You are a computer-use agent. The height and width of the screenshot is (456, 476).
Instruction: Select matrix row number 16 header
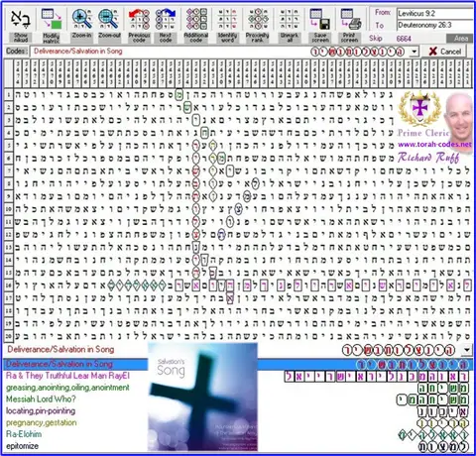coord(9,285)
